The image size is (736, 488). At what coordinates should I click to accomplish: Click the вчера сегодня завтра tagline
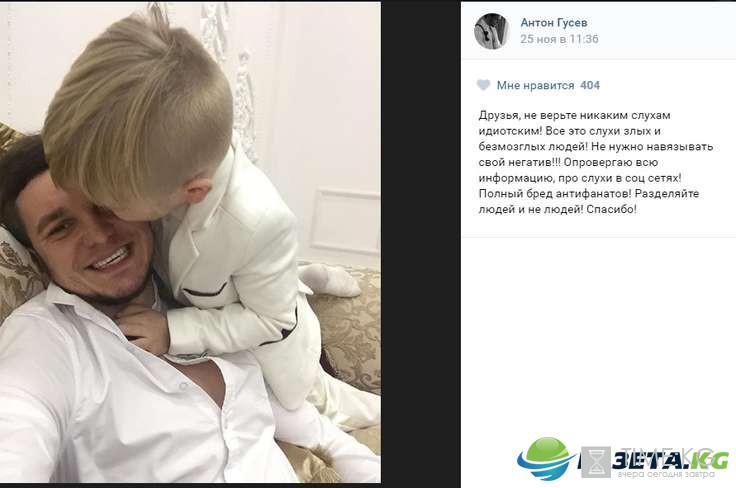point(666,474)
